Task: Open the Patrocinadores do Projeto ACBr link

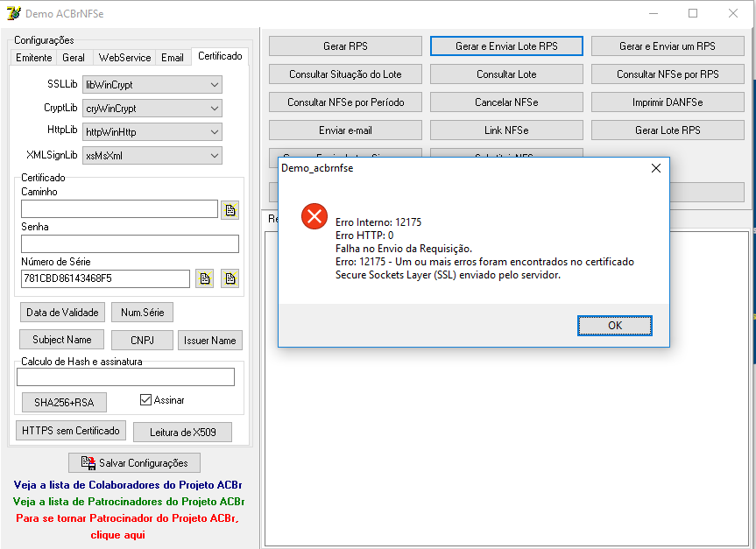Action: (x=129, y=502)
